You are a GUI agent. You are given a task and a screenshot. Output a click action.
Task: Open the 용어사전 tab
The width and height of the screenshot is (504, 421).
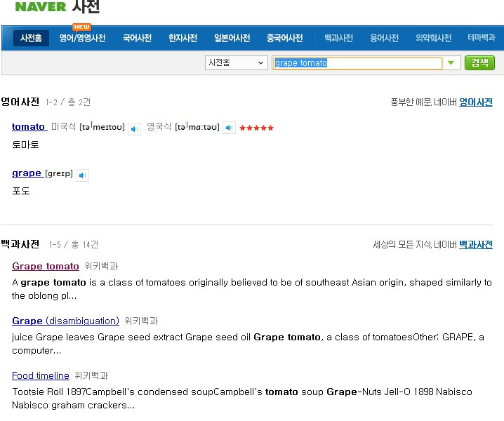(x=384, y=38)
